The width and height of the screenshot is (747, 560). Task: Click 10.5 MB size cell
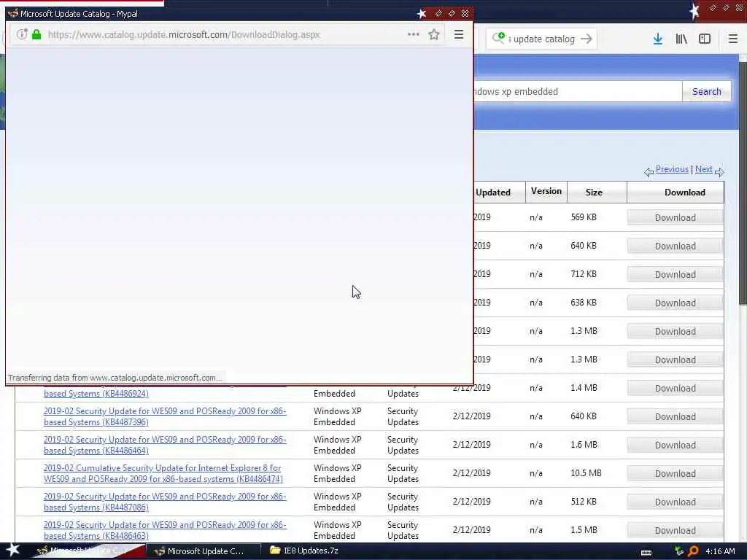(586, 473)
